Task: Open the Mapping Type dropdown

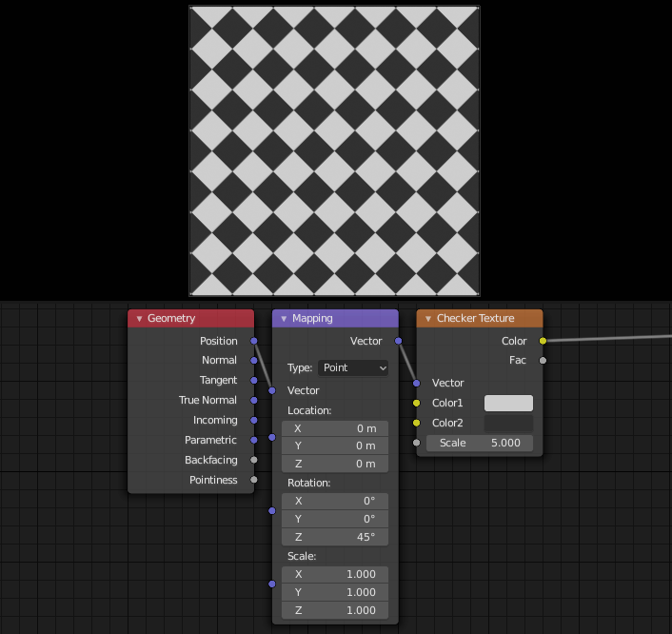Action: 353,367
